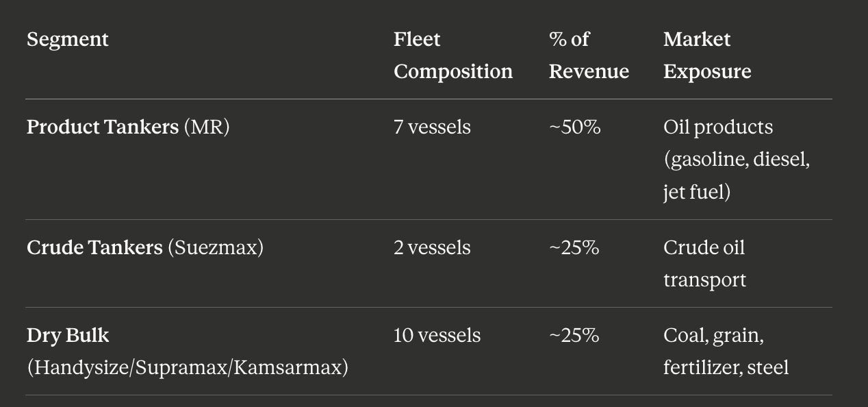The height and width of the screenshot is (407, 868).
Task: Click the Dry Bulk ~25% revenue value
Action: point(574,336)
